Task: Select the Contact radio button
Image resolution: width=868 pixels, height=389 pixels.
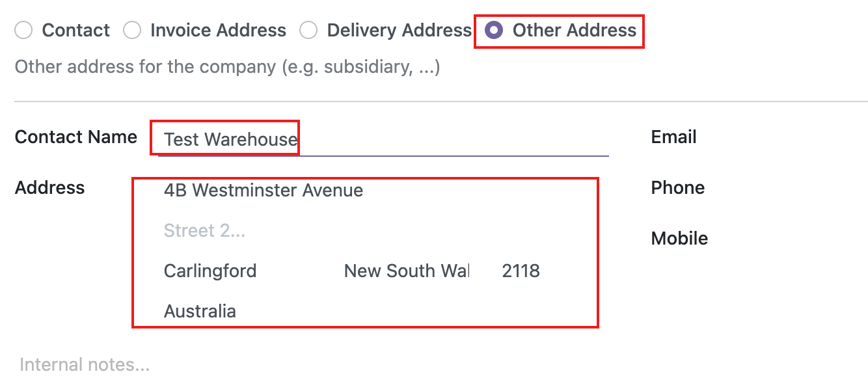Action: [x=23, y=31]
